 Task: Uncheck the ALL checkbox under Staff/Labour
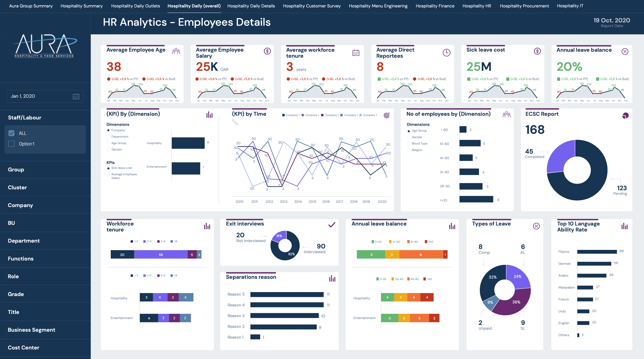(x=12, y=133)
